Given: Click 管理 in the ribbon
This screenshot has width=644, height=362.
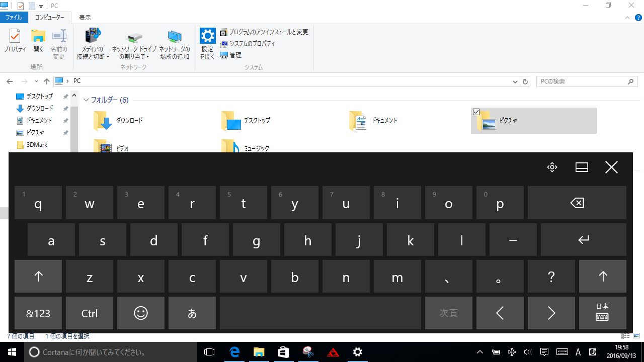Looking at the screenshot, I should pyautogui.click(x=231, y=55).
